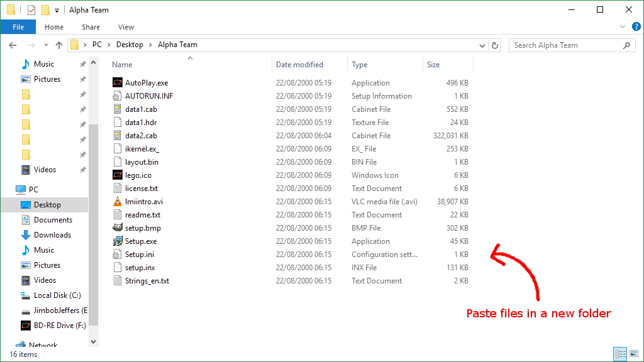
Task: Click the 322,031 KB size value
Action: [x=450, y=136]
